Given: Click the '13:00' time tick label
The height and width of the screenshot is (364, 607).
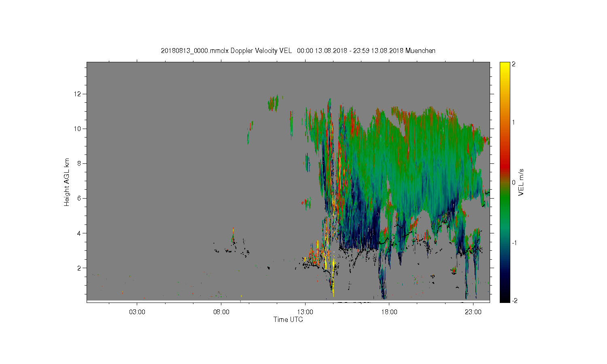Looking at the screenshot, I should tap(305, 312).
